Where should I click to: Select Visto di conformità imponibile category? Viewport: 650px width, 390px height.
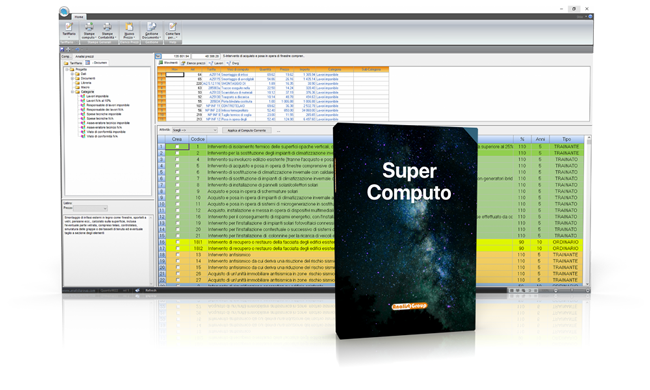point(106,132)
